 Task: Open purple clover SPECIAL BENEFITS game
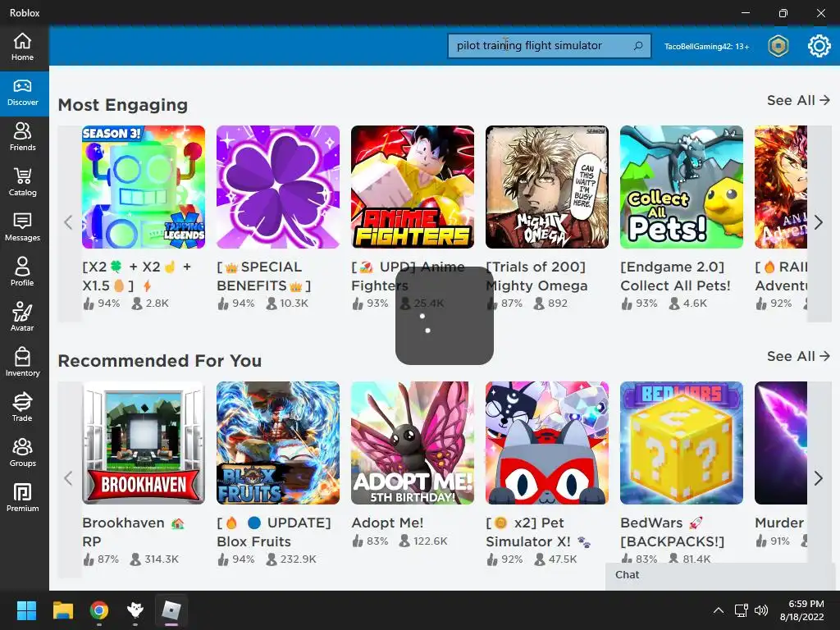pos(278,187)
